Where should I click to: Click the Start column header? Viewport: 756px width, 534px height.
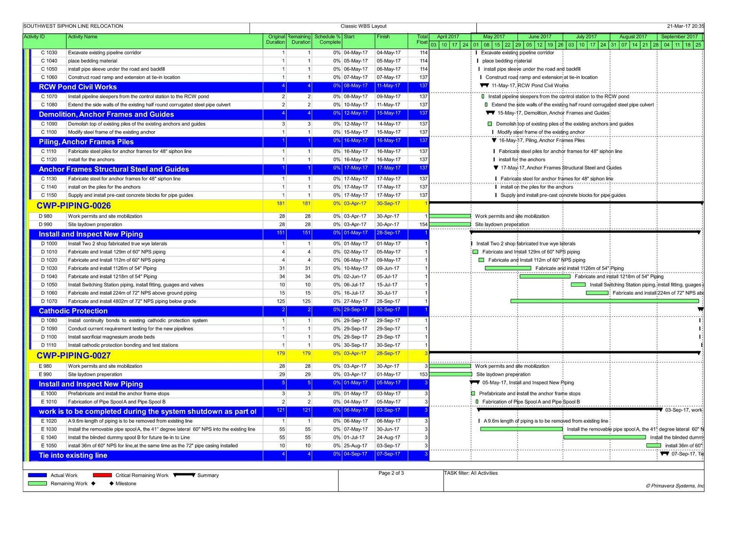point(349,37)
